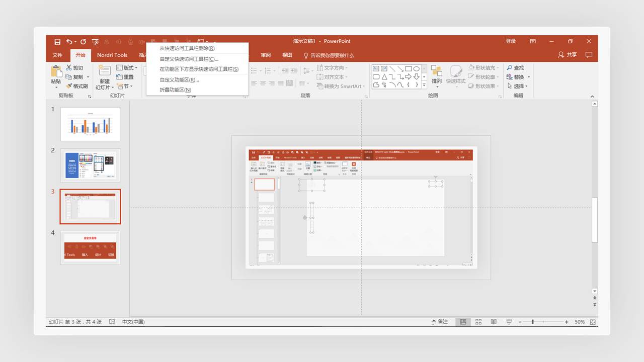
Task: Fit slide to window icon
Action: click(593, 322)
